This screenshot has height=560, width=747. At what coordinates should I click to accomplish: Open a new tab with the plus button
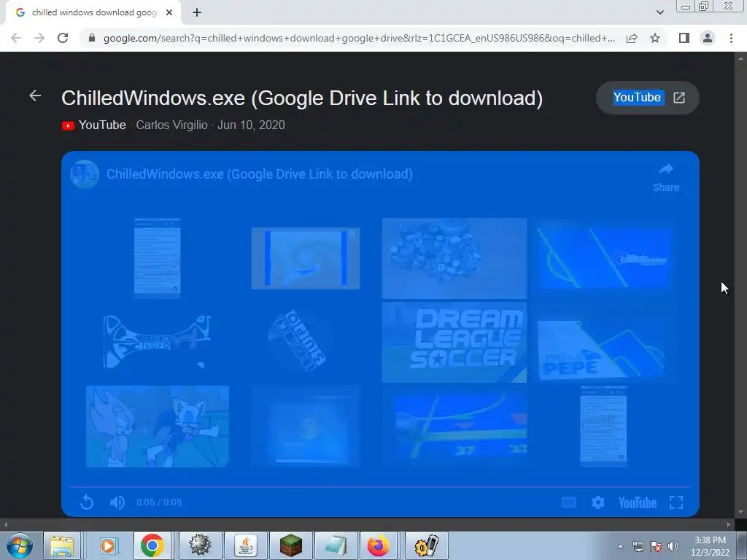click(x=197, y=13)
